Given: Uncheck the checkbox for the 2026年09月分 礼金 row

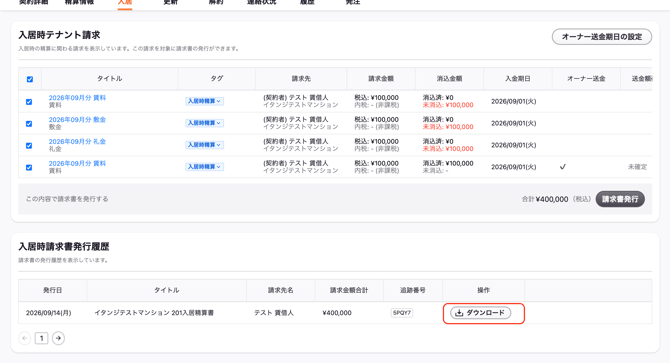Looking at the screenshot, I should pos(29,145).
